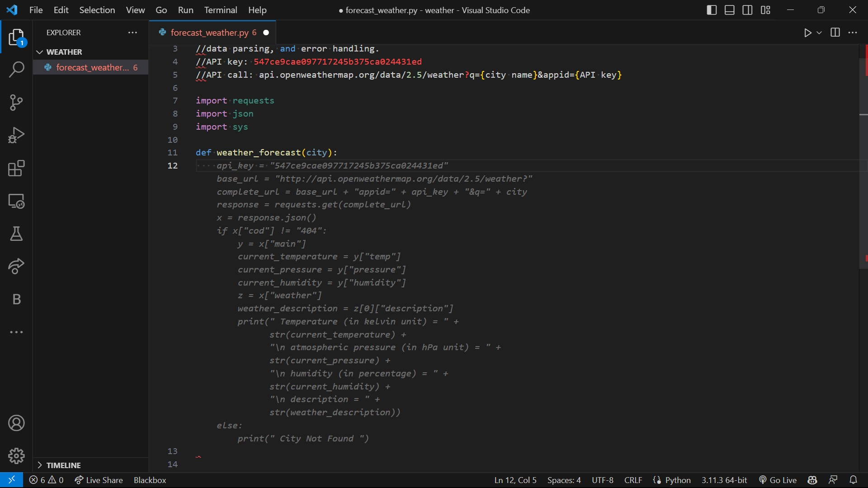Open Source Control view
Screen dimensions: 868x488
point(17,103)
